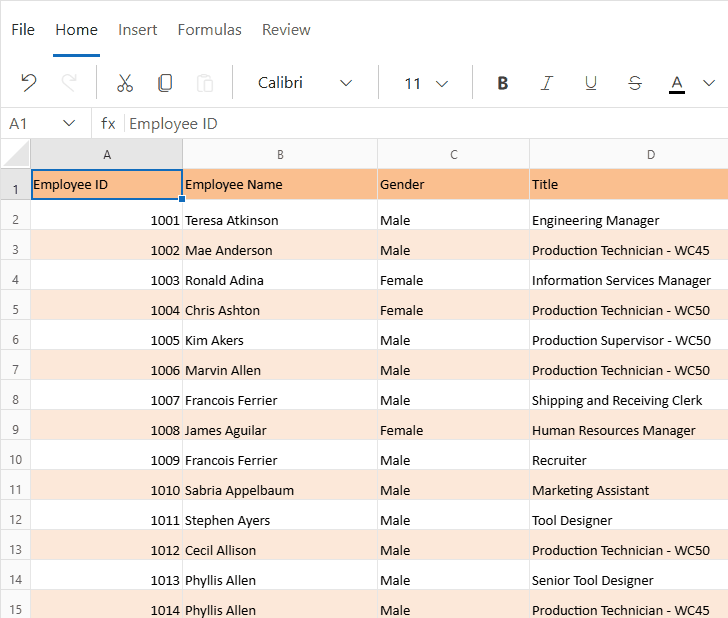This screenshot has width=728, height=618.
Task: Click the Copy icon
Action: (165, 83)
